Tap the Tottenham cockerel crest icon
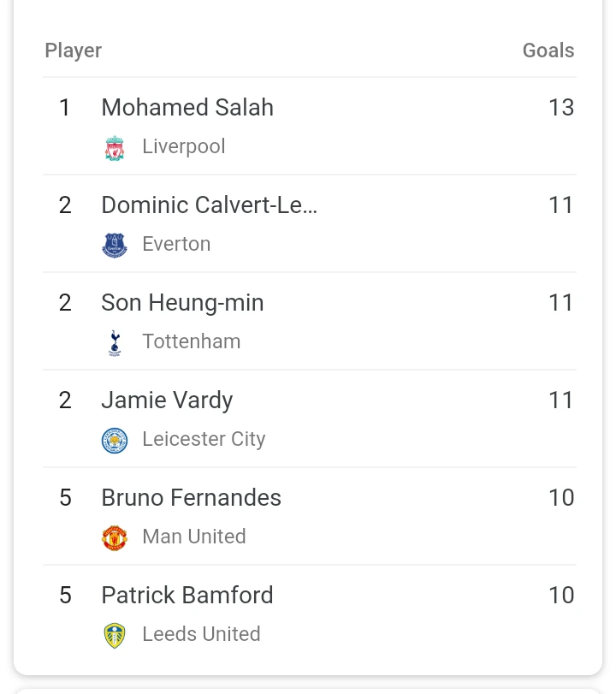The width and height of the screenshot is (616, 694). [x=115, y=343]
